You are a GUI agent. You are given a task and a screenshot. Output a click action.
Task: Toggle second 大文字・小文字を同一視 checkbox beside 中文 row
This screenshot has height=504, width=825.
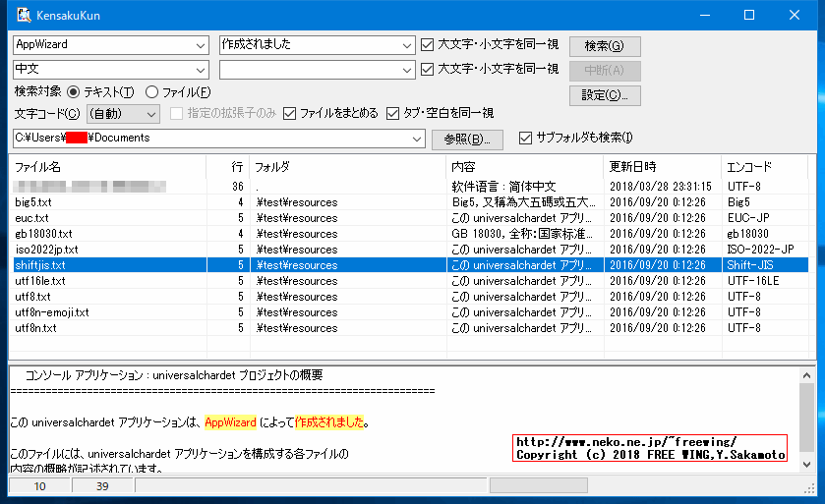[427, 70]
